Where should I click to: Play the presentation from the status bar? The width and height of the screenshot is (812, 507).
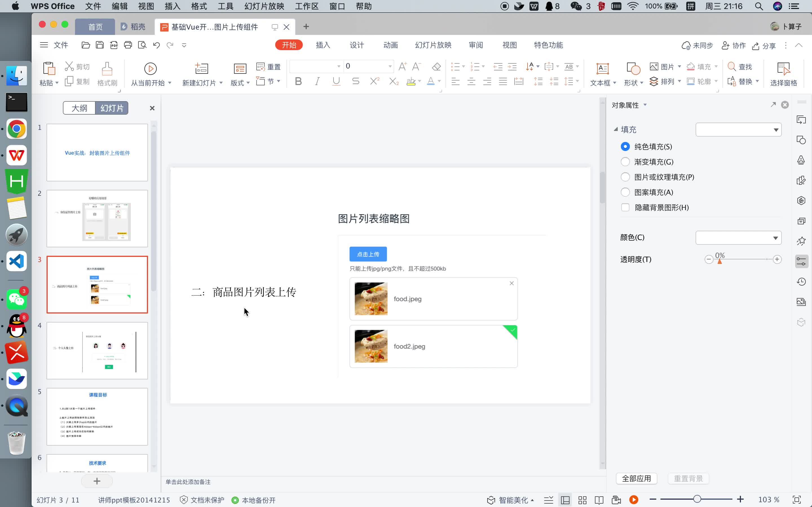tap(634, 500)
